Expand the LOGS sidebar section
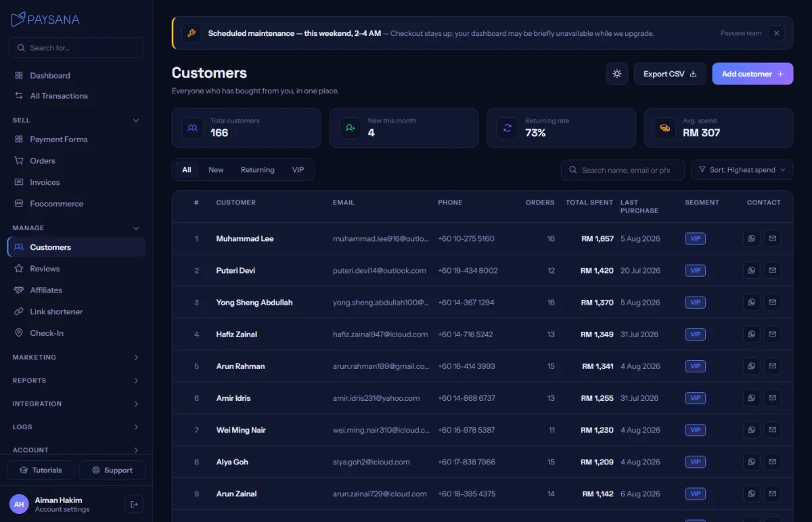 [x=76, y=427]
